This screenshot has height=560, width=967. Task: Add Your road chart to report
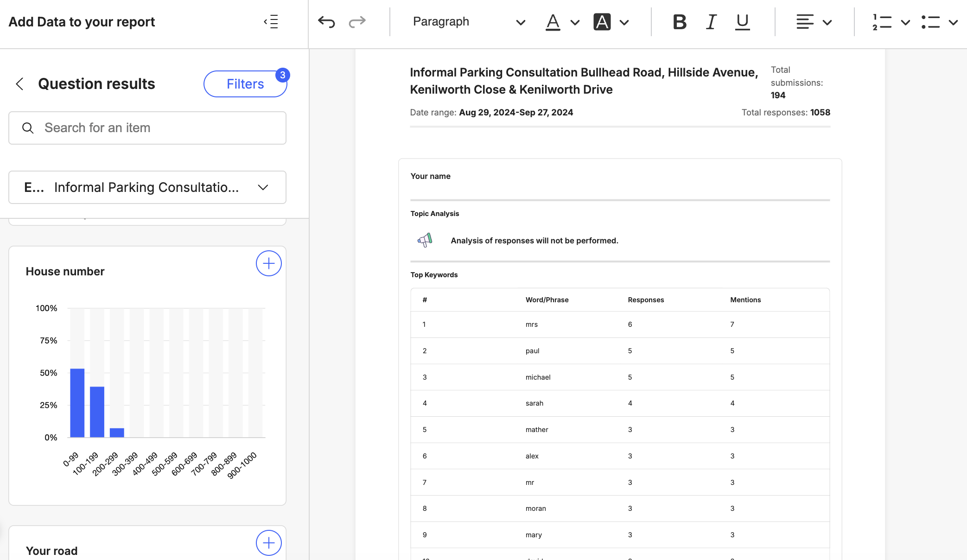268,543
